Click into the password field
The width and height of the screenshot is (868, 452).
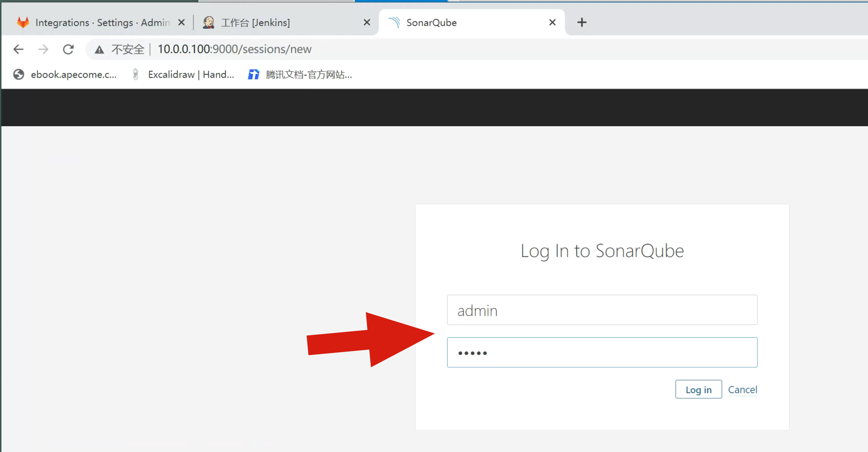coord(602,352)
